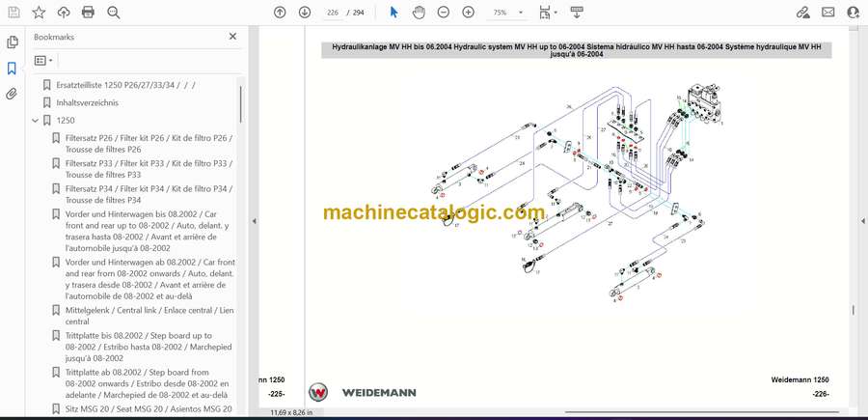Viewport: 868px width, 420px height.
Task: Go to next page arrow
Action: click(305, 13)
